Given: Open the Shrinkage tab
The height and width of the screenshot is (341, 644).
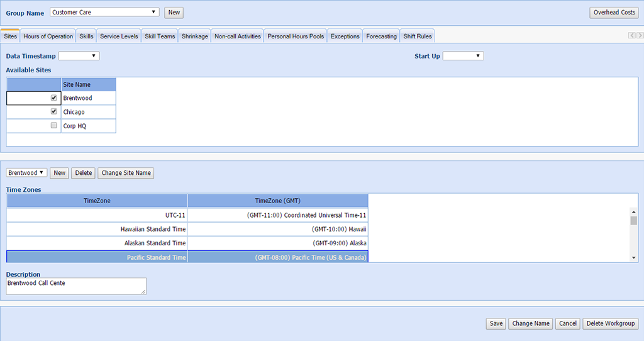Looking at the screenshot, I should pos(194,36).
